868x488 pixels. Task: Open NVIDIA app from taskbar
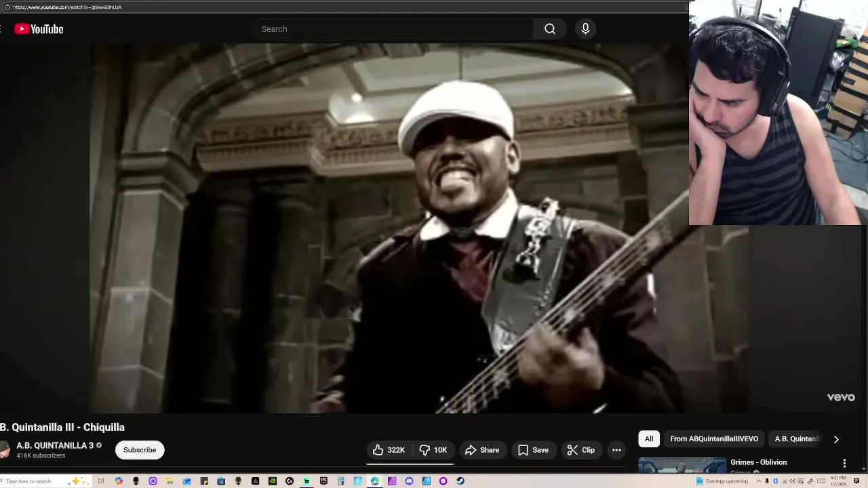point(273,481)
